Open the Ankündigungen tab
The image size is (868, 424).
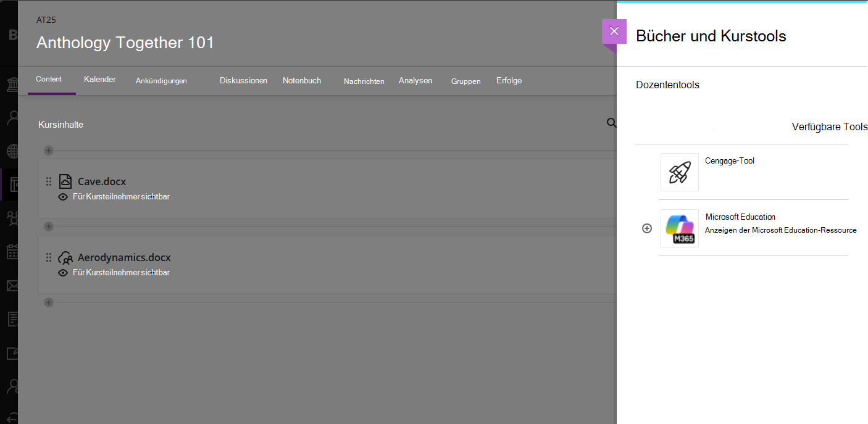click(161, 81)
